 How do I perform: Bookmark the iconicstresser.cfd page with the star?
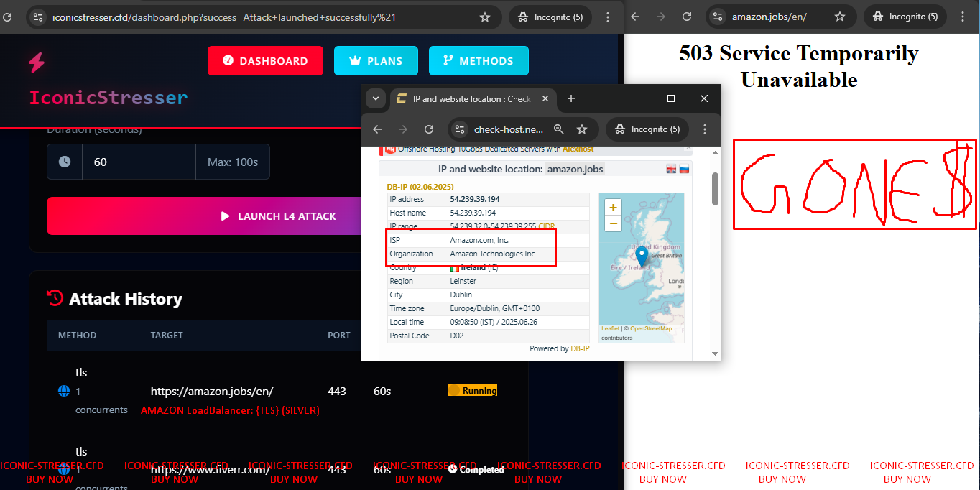pos(485,17)
